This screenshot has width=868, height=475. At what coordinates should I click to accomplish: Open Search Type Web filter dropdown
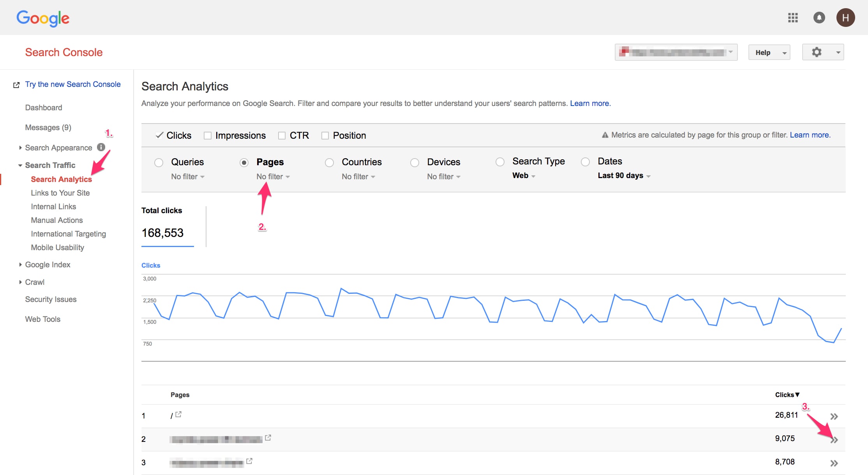522,175
